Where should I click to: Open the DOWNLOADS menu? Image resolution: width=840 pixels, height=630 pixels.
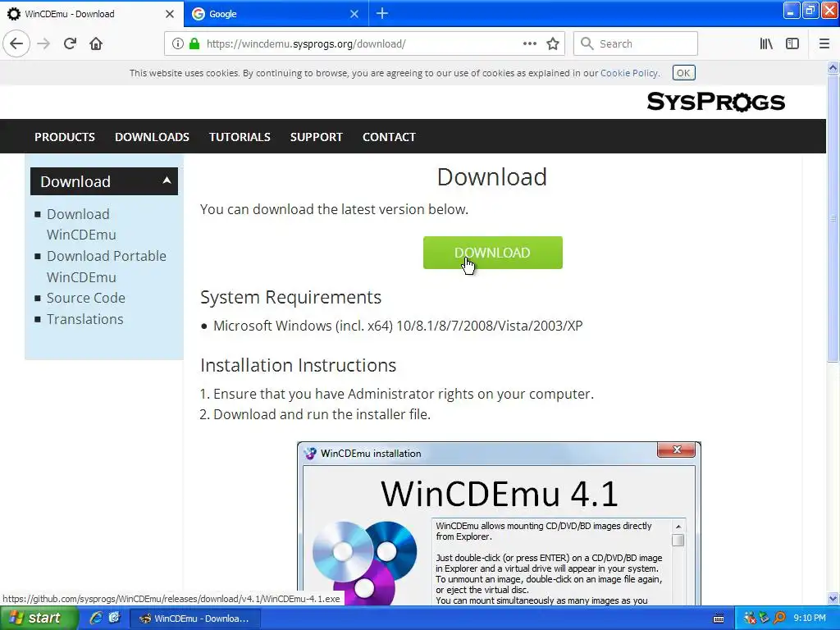(152, 137)
